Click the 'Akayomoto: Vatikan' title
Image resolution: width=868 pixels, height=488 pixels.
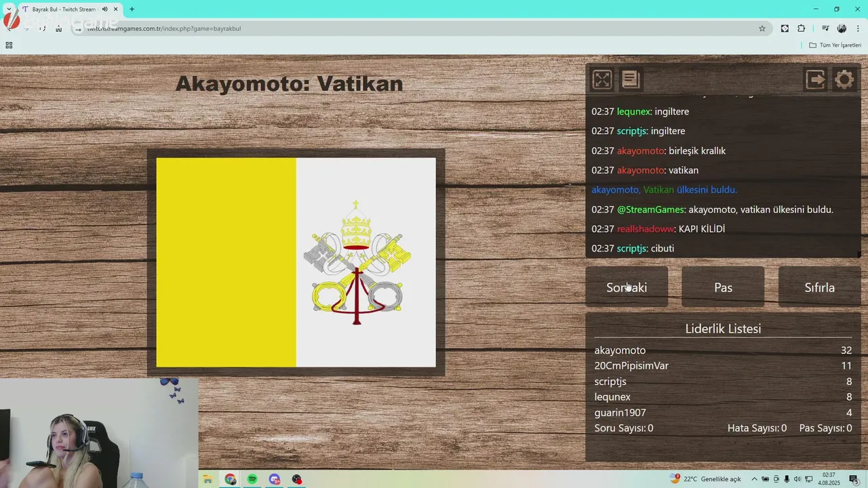coord(290,83)
